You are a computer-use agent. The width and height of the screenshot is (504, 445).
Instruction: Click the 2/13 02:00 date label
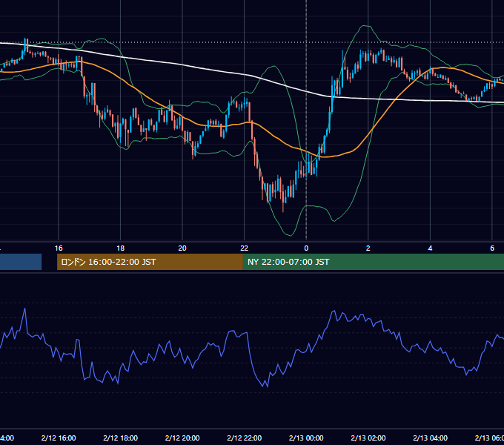pos(368,438)
